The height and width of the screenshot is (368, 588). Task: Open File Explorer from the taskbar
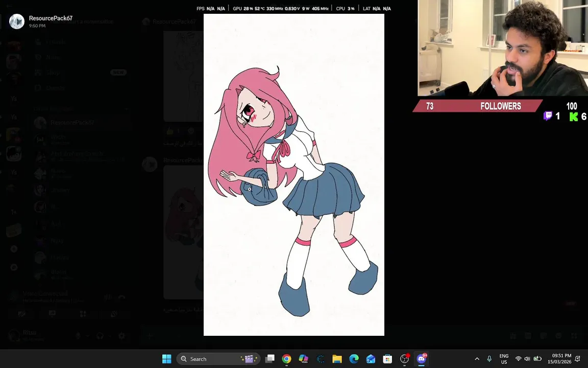click(x=337, y=359)
